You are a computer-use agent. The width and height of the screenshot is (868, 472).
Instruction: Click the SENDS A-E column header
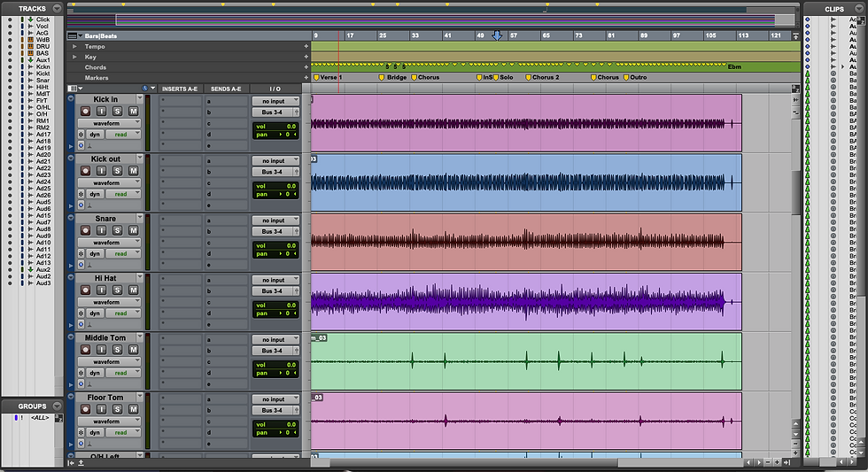tap(226, 89)
